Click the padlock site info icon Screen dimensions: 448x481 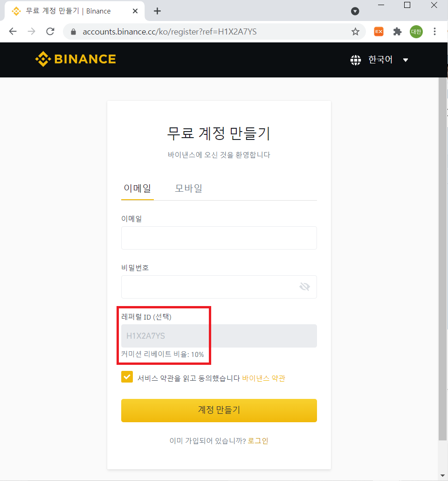pos(73,32)
